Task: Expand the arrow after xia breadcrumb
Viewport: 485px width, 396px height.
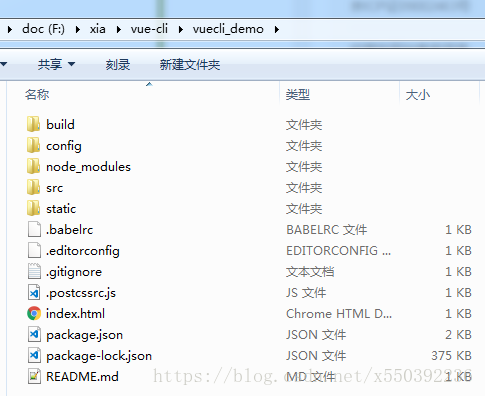Action: [x=119, y=30]
